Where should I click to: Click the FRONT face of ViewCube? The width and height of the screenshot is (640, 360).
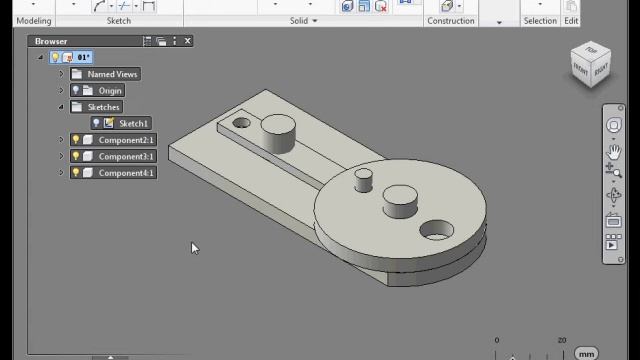[x=580, y=70]
